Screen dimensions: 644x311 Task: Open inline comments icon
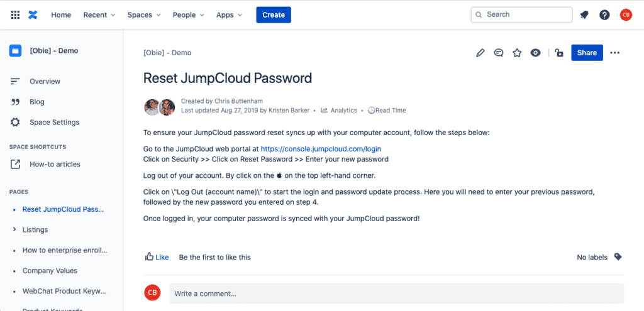499,53
